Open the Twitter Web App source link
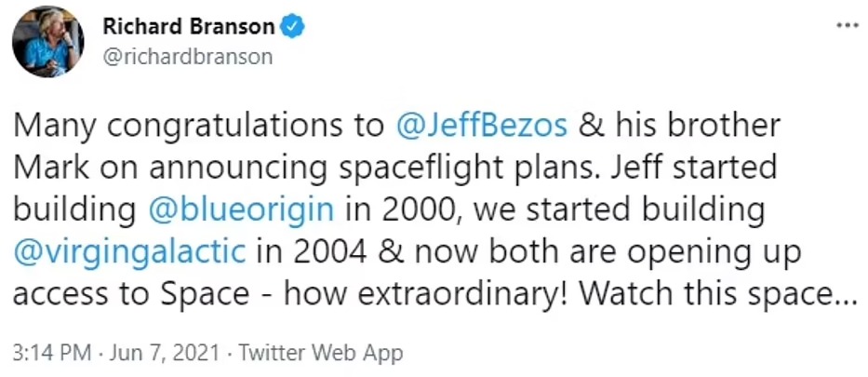This screenshot has width=868, height=377. [x=321, y=354]
